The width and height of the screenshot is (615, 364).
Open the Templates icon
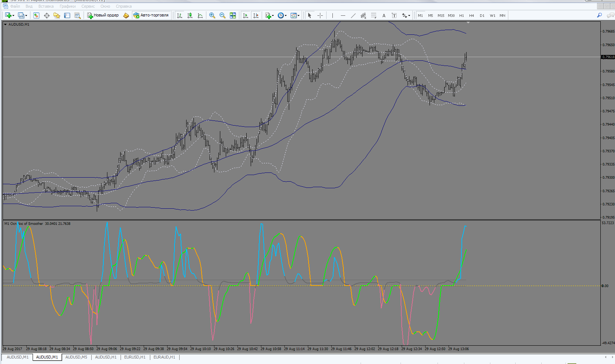coord(293,15)
